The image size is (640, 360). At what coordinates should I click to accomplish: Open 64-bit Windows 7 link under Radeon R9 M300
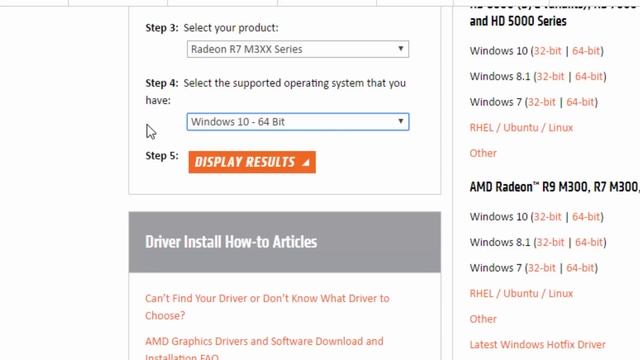point(580,268)
